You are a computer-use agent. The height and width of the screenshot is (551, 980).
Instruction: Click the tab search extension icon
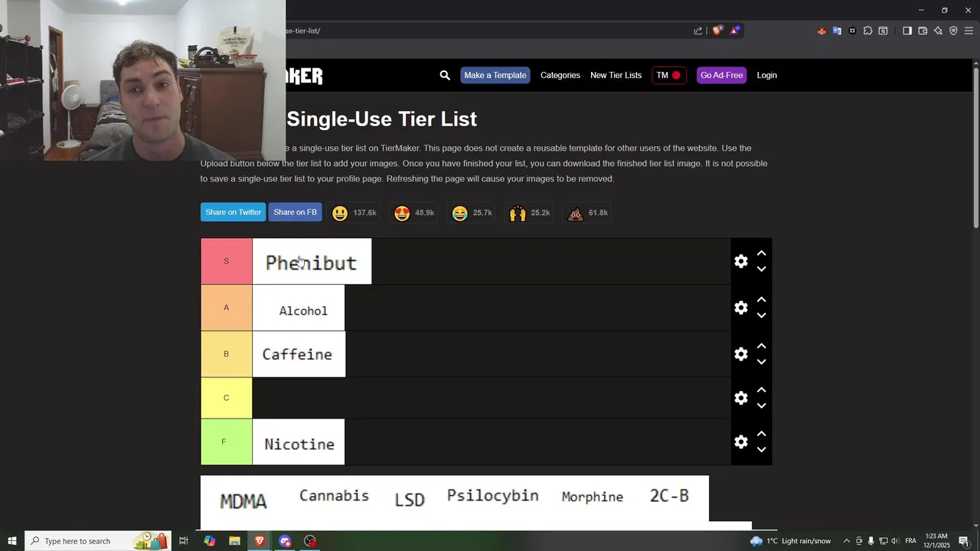pyautogui.click(x=883, y=31)
